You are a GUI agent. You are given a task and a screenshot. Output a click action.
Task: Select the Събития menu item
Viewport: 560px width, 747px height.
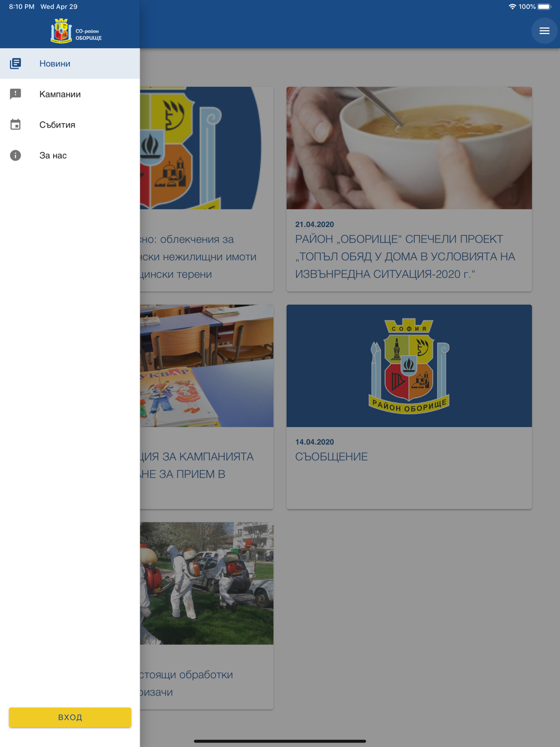[x=70, y=124]
